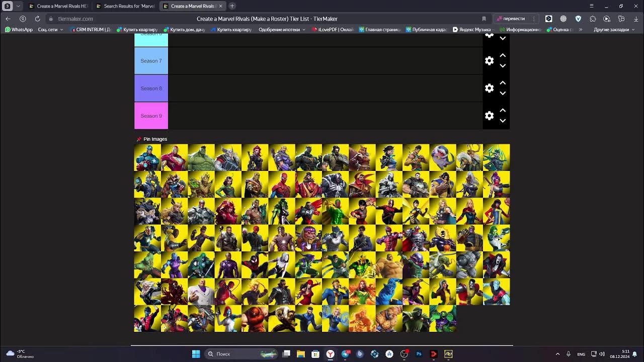Click the перевести translate button
The image size is (644, 362).
coord(511,19)
